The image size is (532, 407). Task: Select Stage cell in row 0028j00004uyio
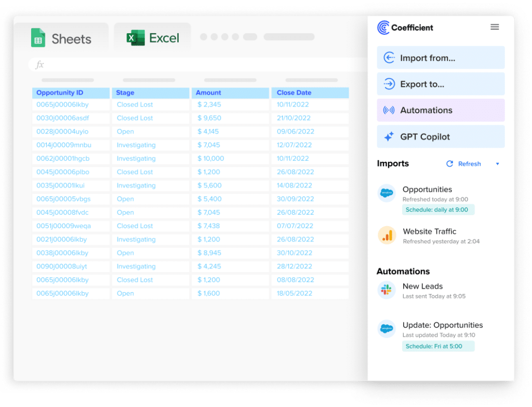(x=151, y=132)
